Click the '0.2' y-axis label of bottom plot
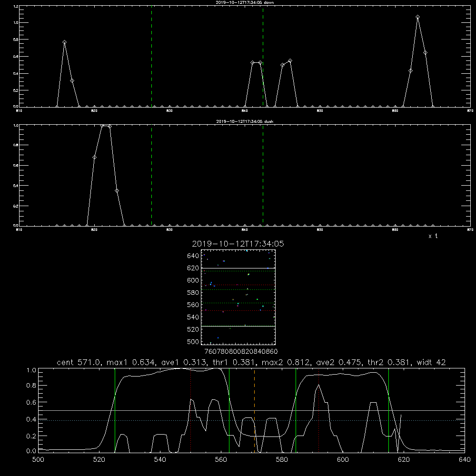This screenshot has width=476, height=476. tap(31, 436)
